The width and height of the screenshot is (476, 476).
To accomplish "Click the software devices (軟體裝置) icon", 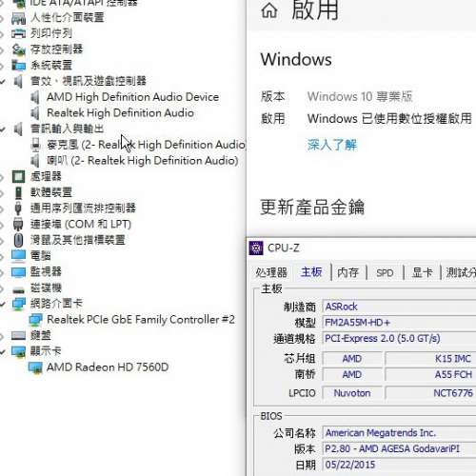I will point(18,192).
